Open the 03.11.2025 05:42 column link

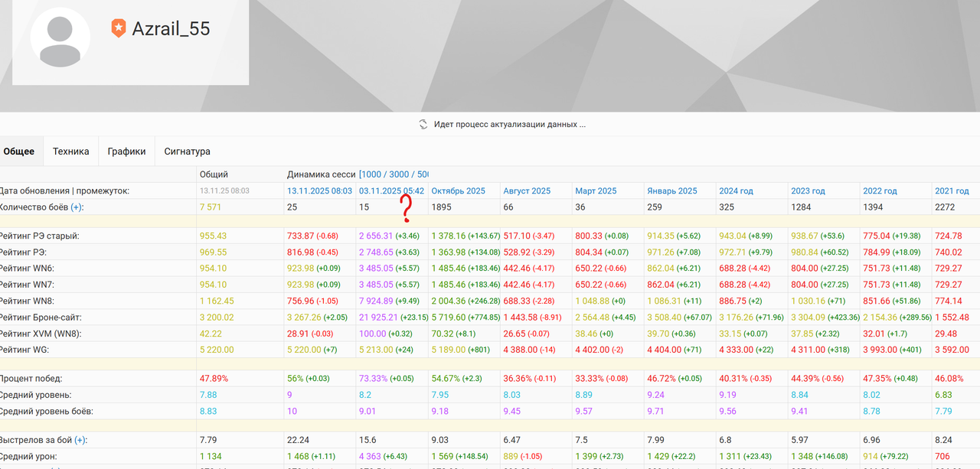pos(391,191)
